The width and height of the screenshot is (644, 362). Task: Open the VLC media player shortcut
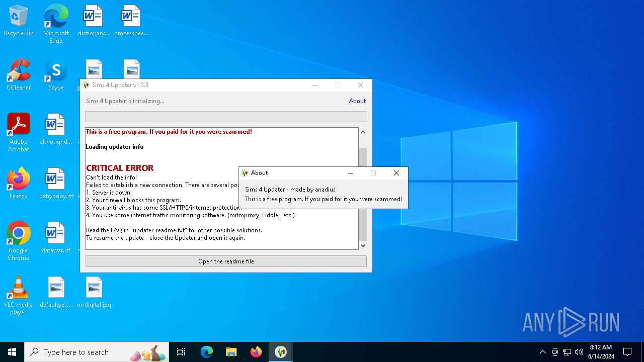19,296
